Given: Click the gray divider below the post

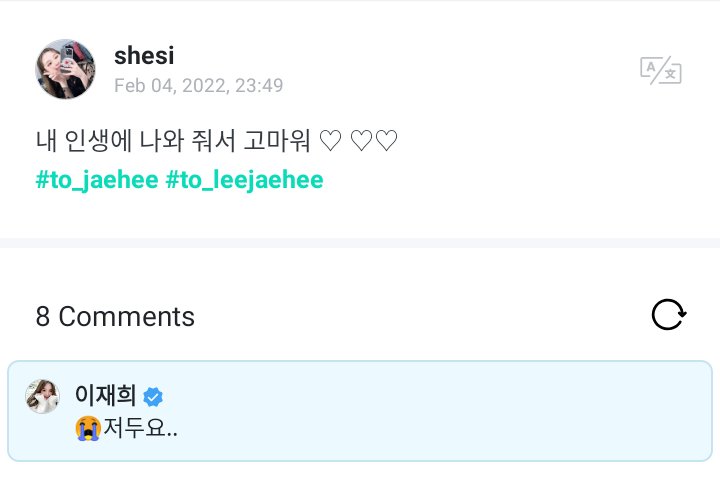Looking at the screenshot, I should point(360,243).
